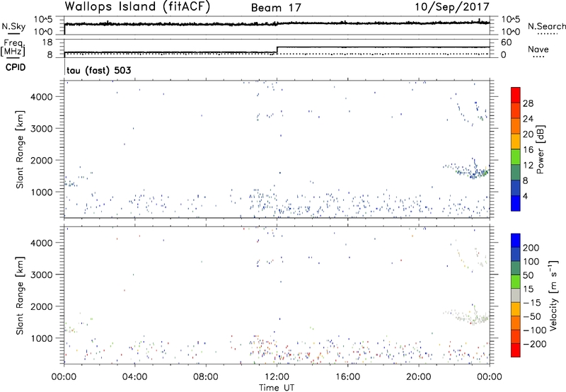Pick the red top segment of Power color bar
Viewport: 566px width, 392px height.
click(516, 95)
